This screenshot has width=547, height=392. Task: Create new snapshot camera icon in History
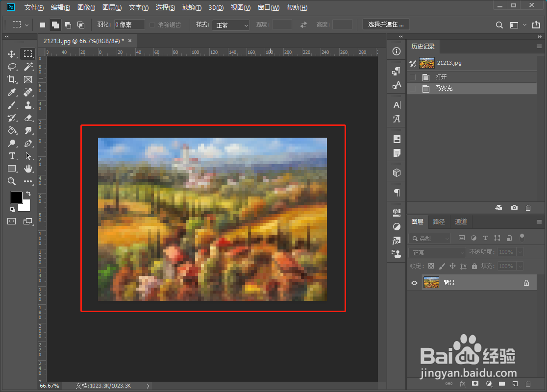514,207
